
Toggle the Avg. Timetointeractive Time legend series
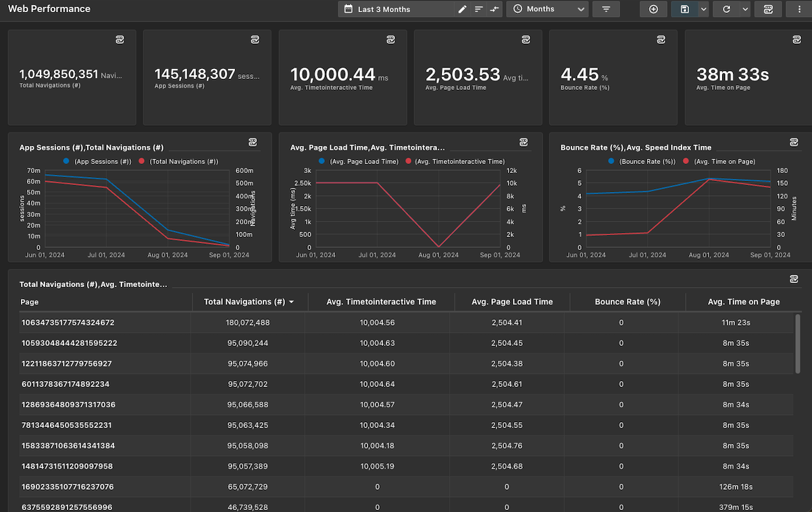(455, 161)
